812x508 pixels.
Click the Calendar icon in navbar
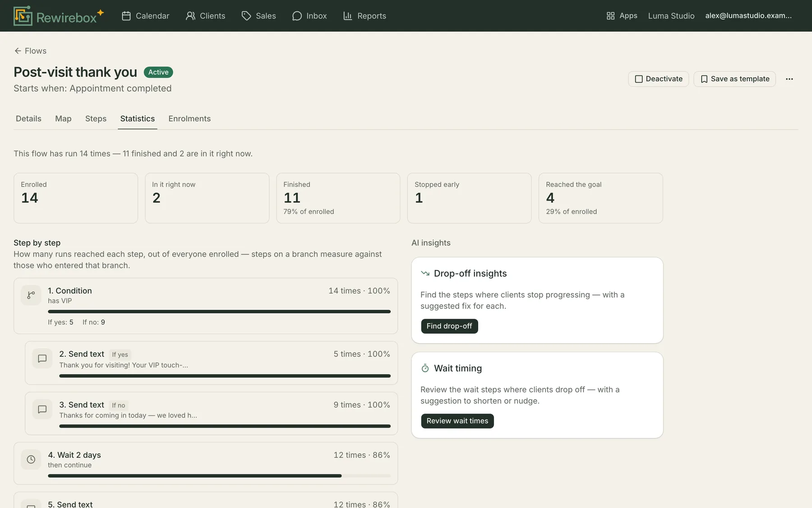[x=126, y=16]
